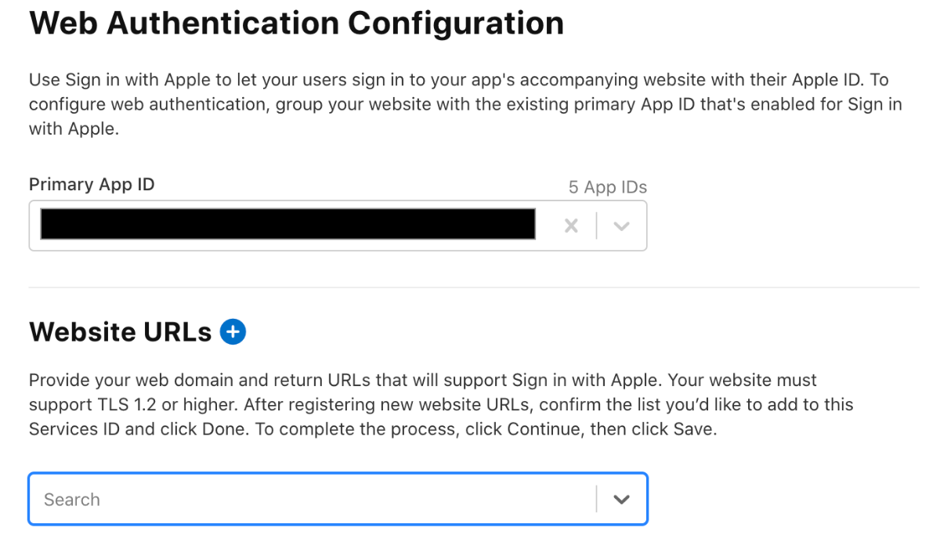Open the Website URLs search dropdown chevron
The image size is (940, 560).
[621, 499]
